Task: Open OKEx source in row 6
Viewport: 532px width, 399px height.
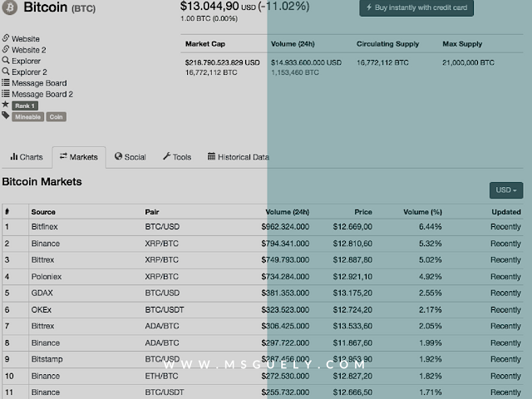Action: pyautogui.click(x=42, y=310)
